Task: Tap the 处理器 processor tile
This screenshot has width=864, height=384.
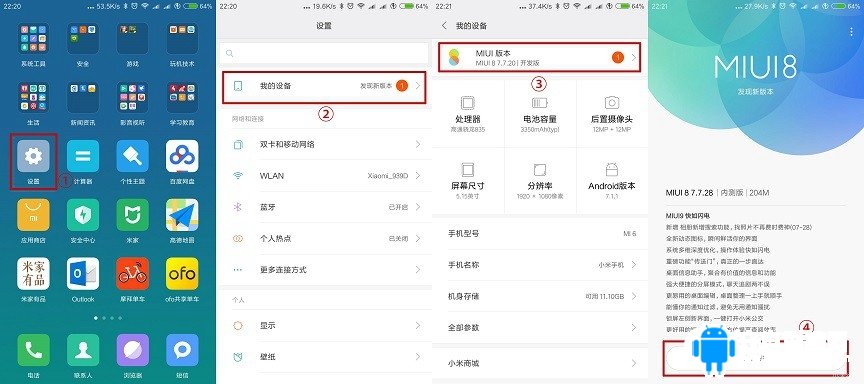Action: pyautogui.click(x=468, y=114)
